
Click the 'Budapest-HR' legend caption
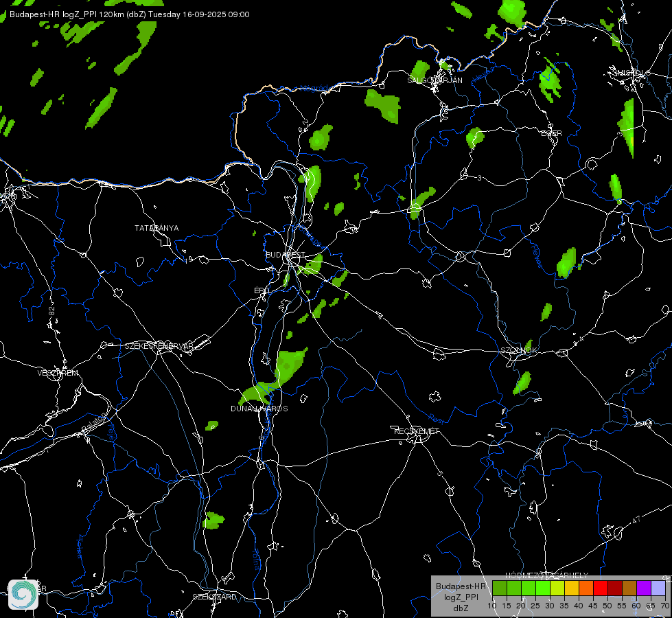click(x=461, y=586)
